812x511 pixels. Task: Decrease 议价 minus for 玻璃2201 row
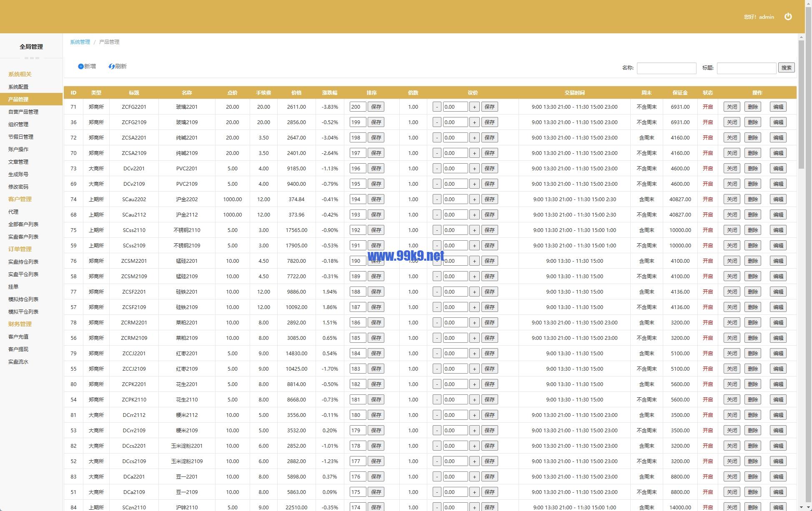click(437, 107)
